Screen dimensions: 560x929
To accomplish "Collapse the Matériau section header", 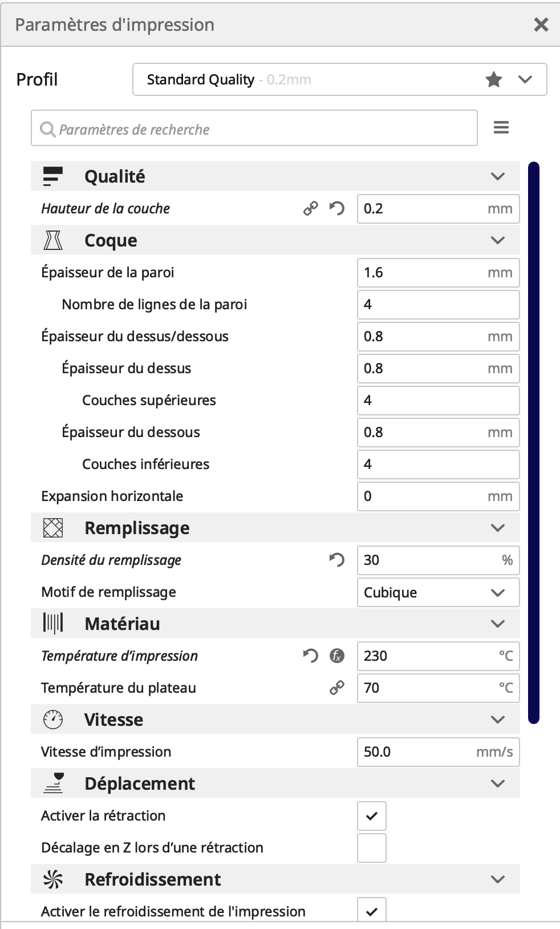I will tap(275, 624).
